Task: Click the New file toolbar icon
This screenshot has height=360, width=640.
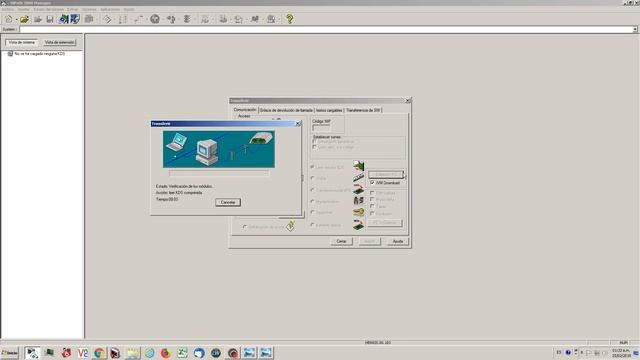Action: (x=9, y=19)
